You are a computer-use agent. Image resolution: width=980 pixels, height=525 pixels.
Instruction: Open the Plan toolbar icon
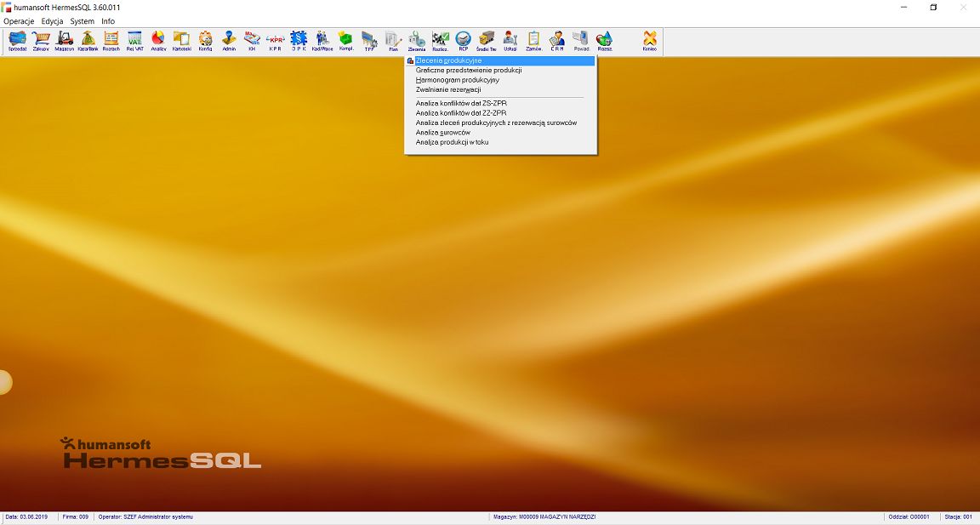(x=393, y=41)
